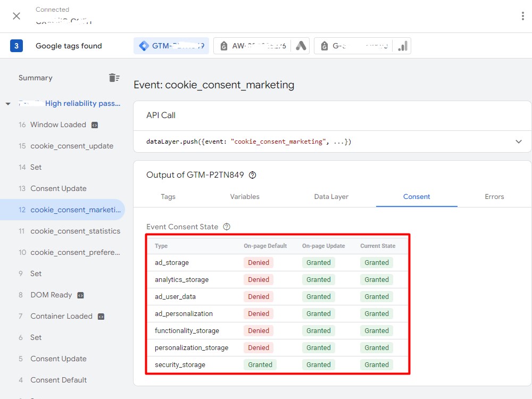Close the Tag Assistant debug panel
Viewport: 532px width, 399px height.
16,16
